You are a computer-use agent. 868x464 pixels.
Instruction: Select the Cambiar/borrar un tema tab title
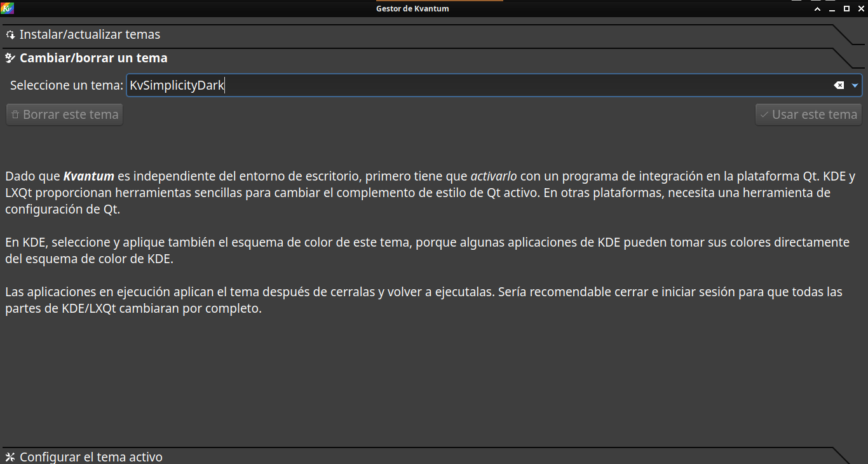[93, 58]
